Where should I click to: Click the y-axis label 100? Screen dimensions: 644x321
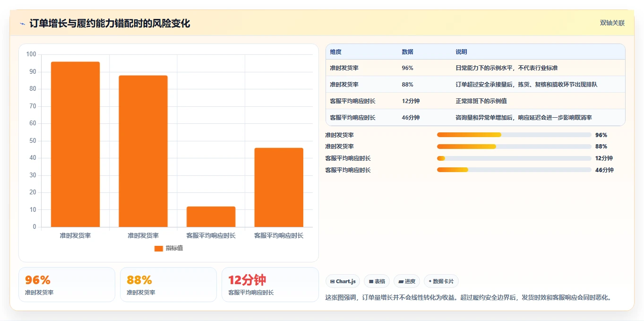click(x=31, y=54)
